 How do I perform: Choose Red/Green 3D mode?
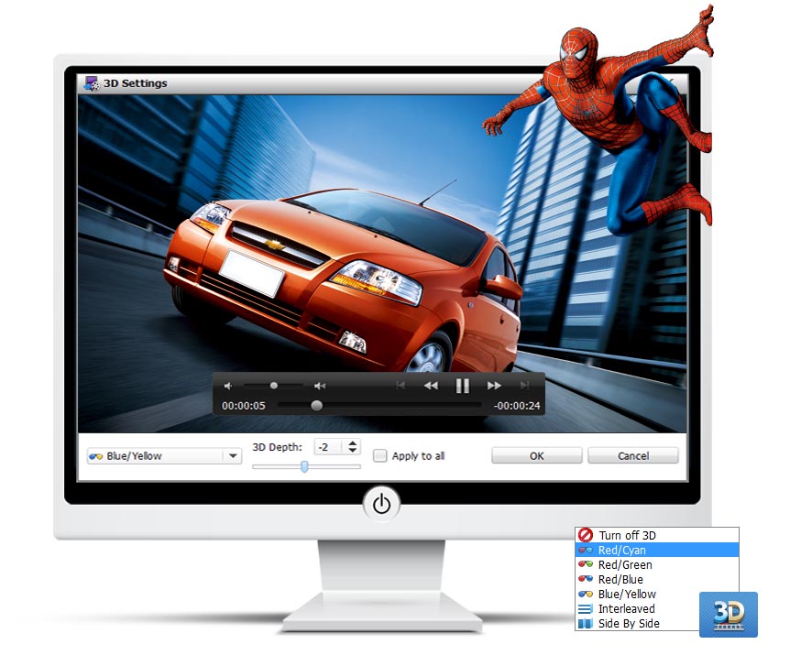[657, 565]
